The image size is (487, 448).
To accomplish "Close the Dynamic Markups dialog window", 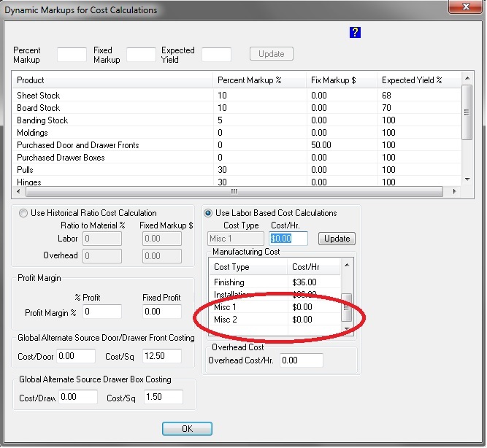I will [x=460, y=9].
